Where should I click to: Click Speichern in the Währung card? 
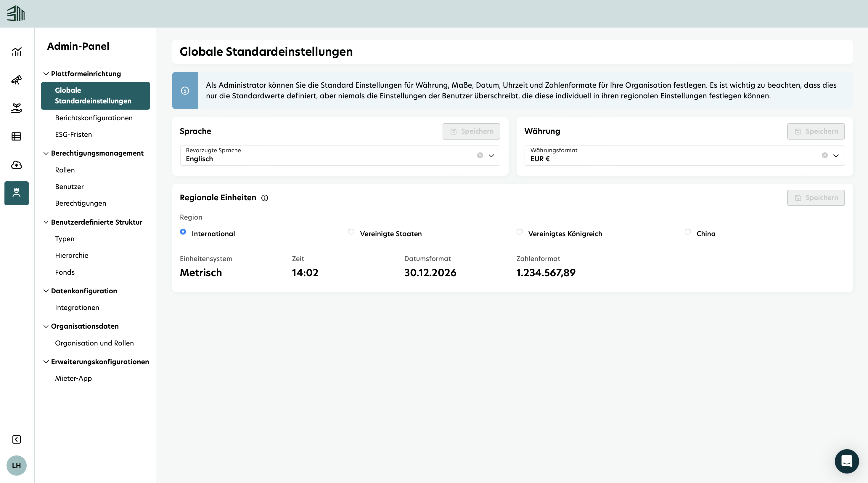(x=816, y=131)
